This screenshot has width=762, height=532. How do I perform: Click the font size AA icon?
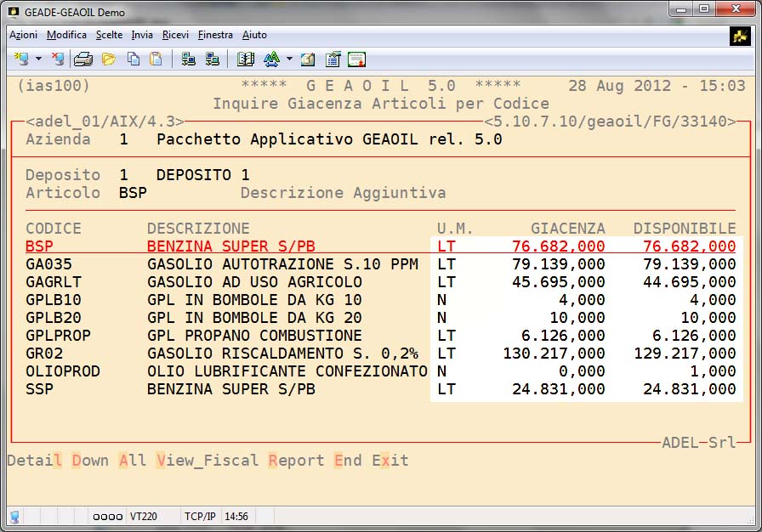click(271, 59)
